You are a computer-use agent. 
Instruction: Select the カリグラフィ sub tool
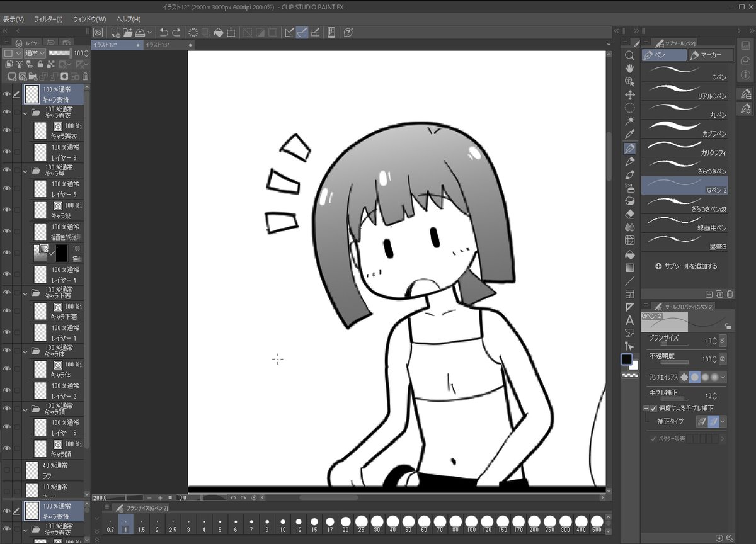click(684, 148)
